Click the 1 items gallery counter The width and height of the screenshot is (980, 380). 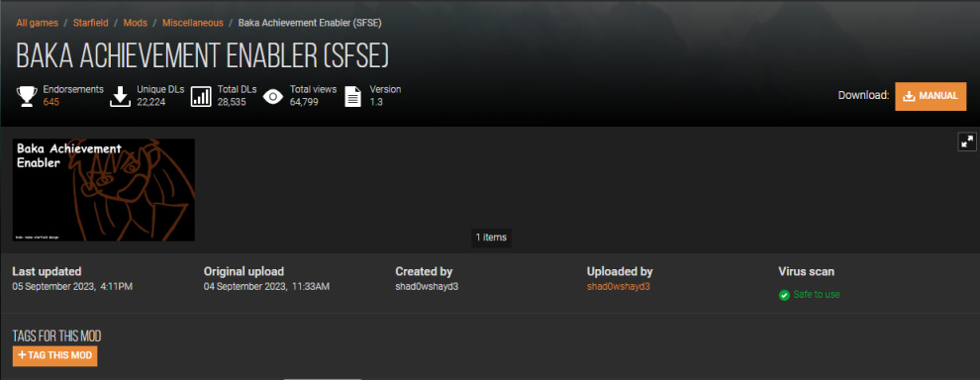tap(491, 237)
